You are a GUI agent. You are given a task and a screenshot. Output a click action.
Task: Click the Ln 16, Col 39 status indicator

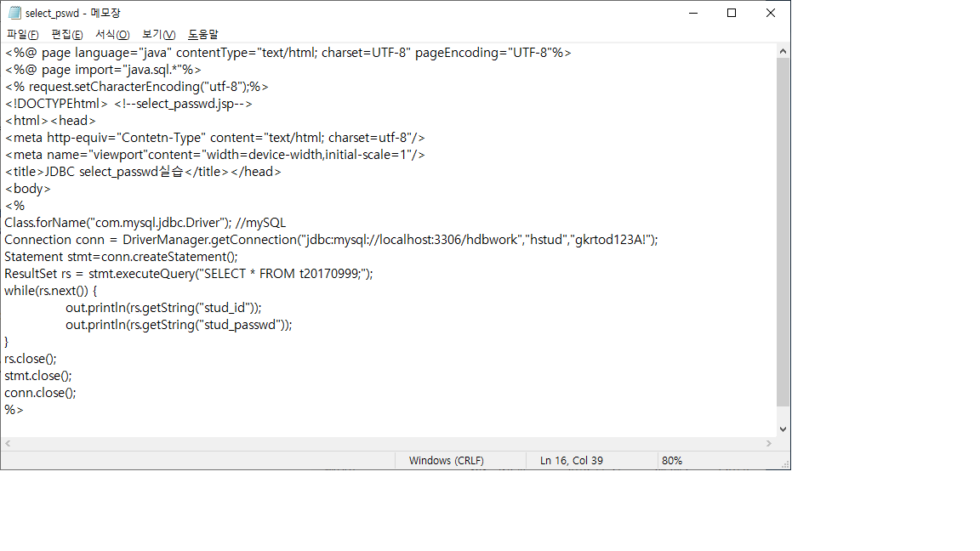[x=572, y=460]
